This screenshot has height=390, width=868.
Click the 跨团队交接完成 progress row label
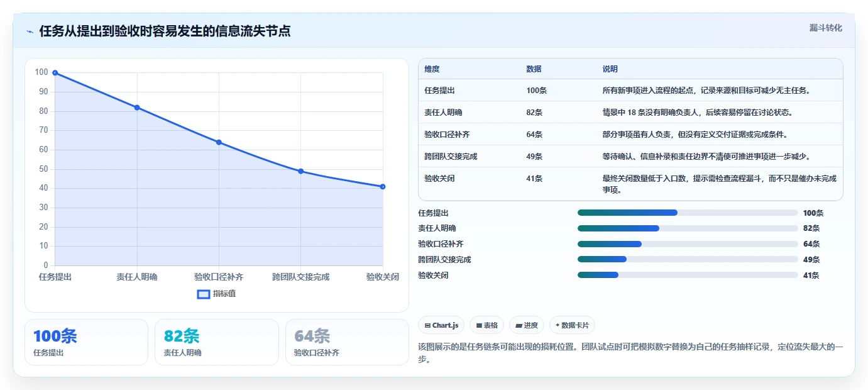[444, 260]
